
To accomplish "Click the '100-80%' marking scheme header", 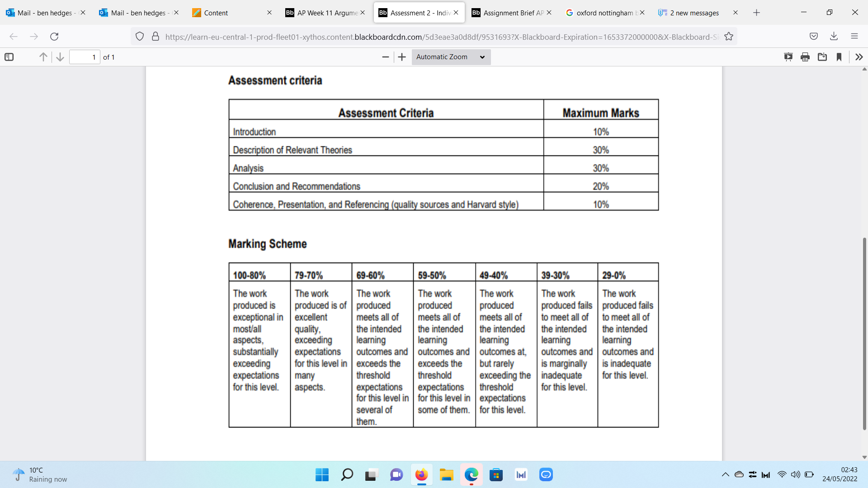I will click(249, 276).
